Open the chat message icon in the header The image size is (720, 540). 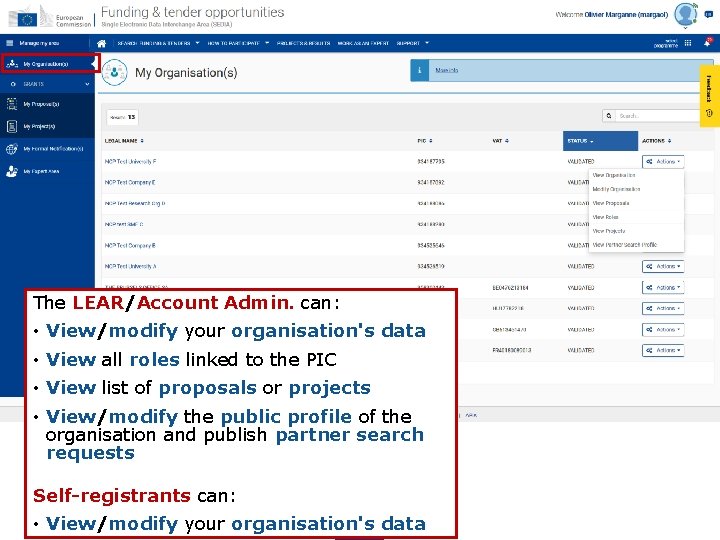709,14
